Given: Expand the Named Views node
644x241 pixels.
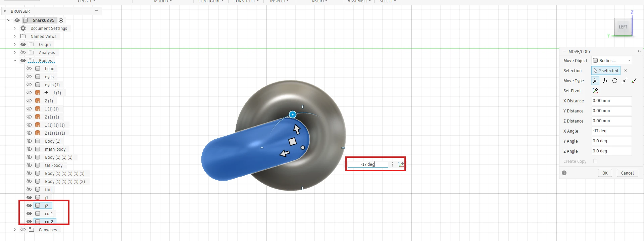Looking at the screenshot, I should 15,36.
